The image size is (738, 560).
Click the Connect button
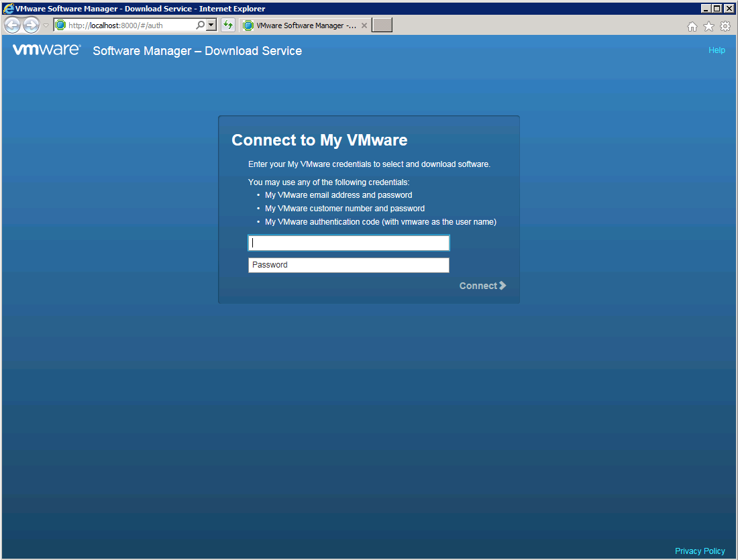tap(482, 286)
